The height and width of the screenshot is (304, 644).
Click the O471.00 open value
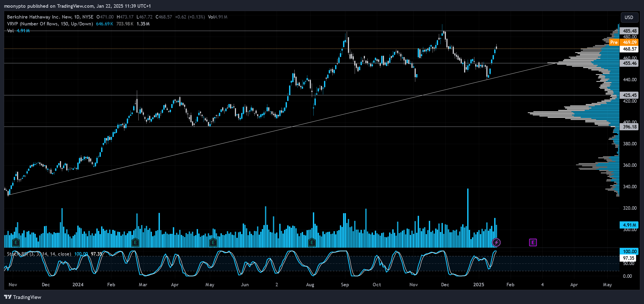click(x=105, y=17)
